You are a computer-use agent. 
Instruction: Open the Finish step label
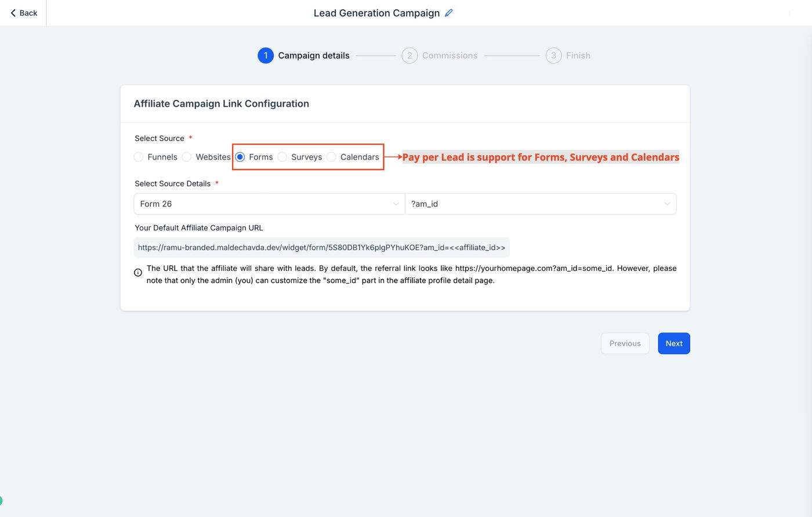(578, 56)
